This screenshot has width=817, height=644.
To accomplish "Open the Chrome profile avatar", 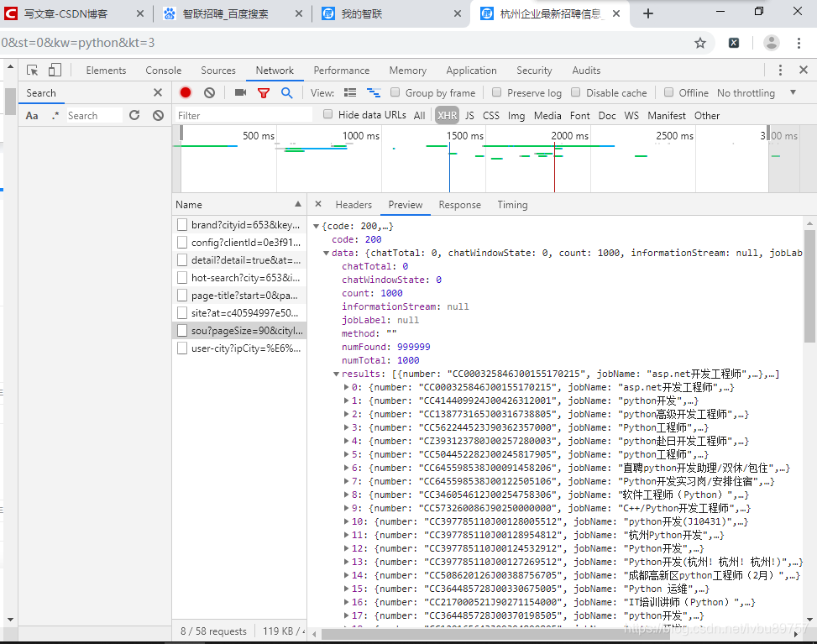I will click(x=771, y=43).
